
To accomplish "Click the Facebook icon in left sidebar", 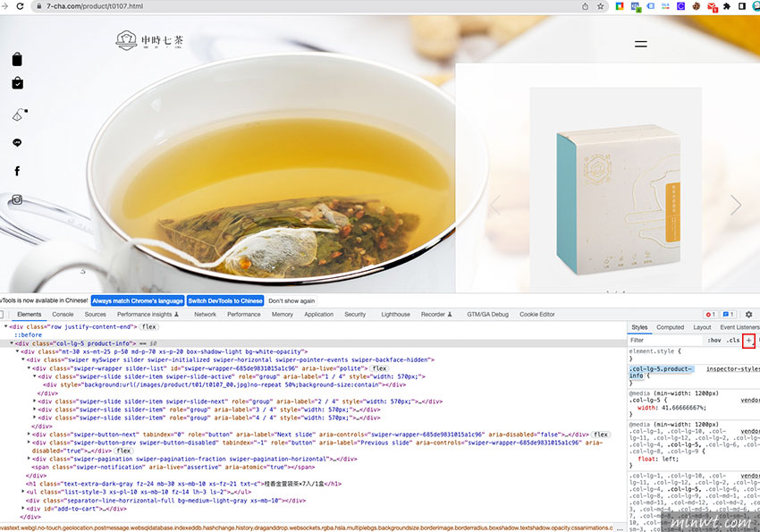I will tap(17, 171).
